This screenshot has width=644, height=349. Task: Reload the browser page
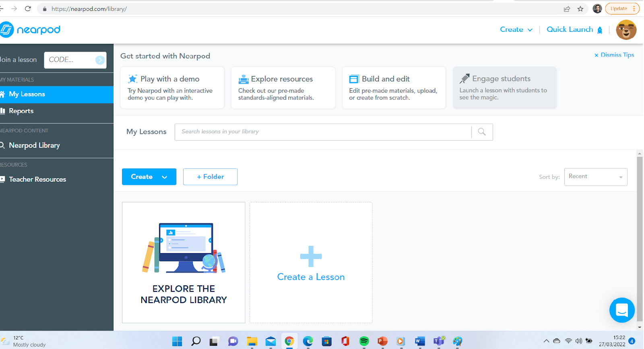pos(28,8)
